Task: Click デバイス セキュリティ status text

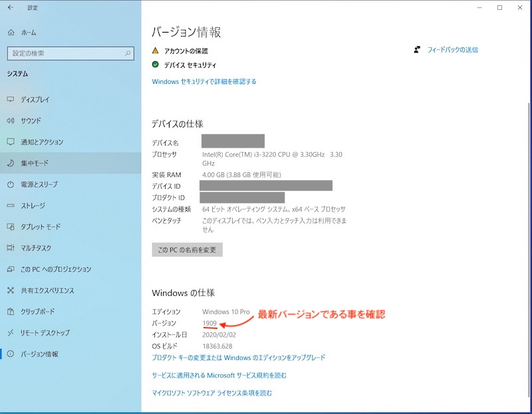Action: click(x=190, y=65)
